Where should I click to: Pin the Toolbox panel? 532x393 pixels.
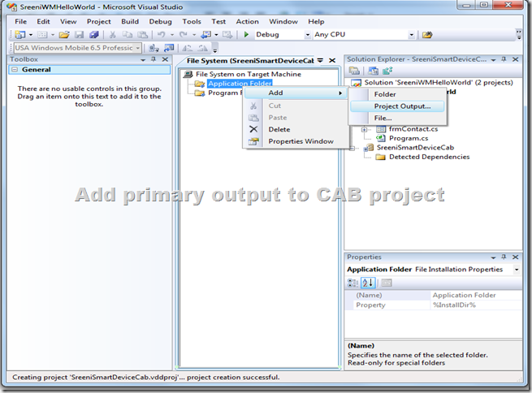pyautogui.click(x=154, y=59)
